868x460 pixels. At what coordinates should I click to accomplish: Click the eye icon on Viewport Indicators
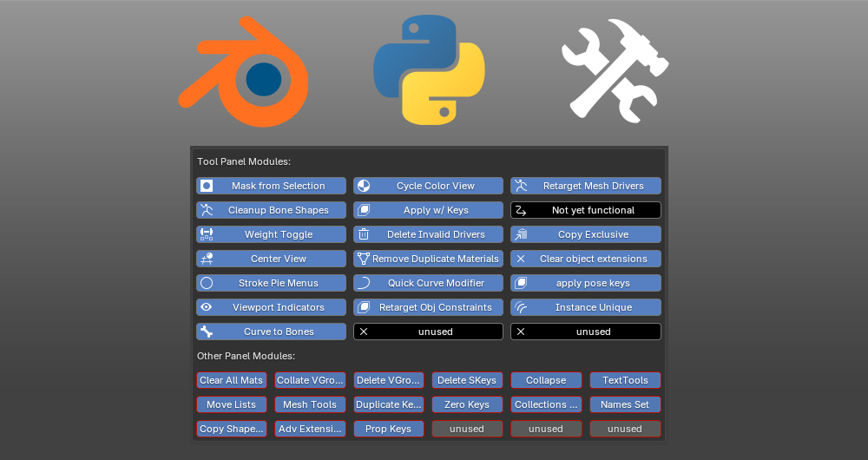click(207, 307)
